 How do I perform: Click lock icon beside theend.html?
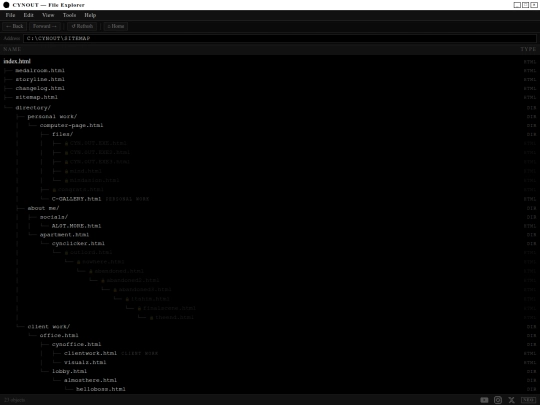pos(152,318)
